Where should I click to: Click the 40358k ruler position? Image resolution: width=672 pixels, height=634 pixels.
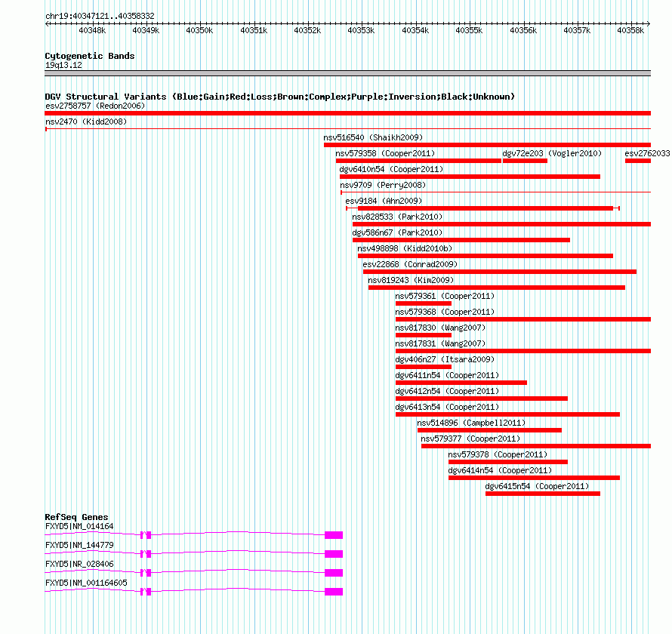pos(630,30)
